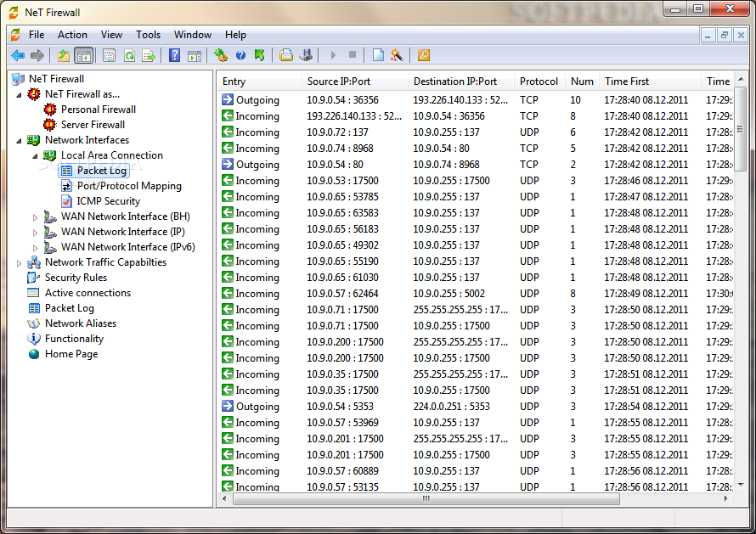This screenshot has width=756, height=534.
Task: Toggle the Show/Hide Action Pane icon
Action: pyautogui.click(x=195, y=55)
